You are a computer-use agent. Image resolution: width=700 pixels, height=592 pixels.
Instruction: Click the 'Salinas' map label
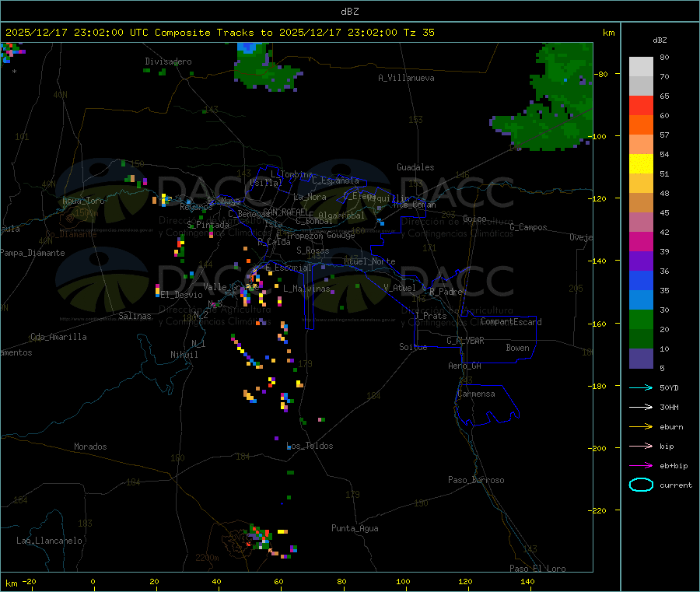pyautogui.click(x=135, y=316)
